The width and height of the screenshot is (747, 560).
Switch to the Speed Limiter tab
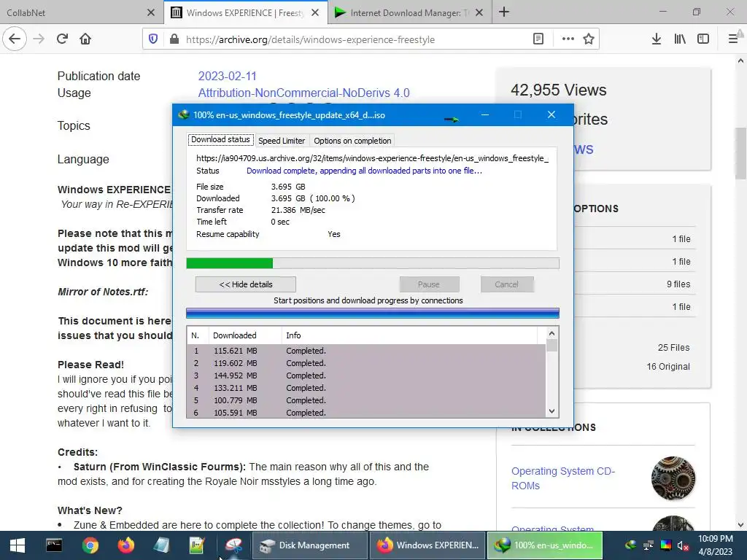(x=282, y=141)
